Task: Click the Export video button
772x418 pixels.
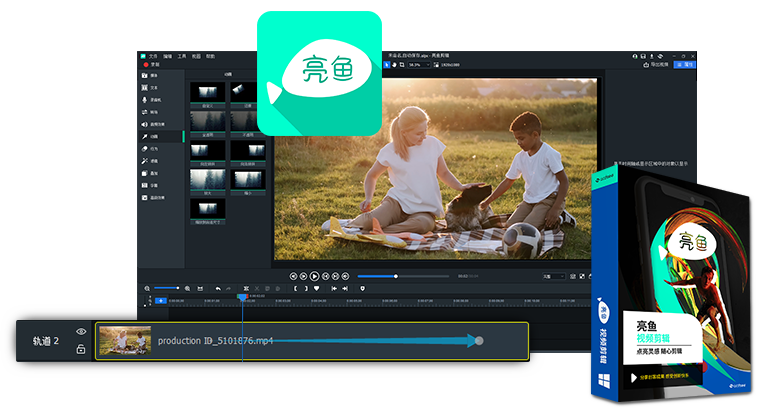Action: point(656,64)
